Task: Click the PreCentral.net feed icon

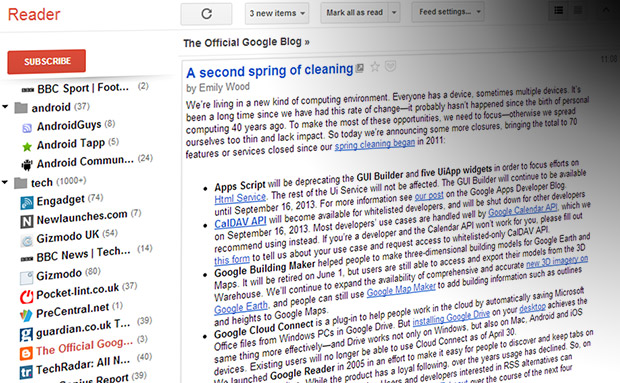Action: tap(26, 315)
